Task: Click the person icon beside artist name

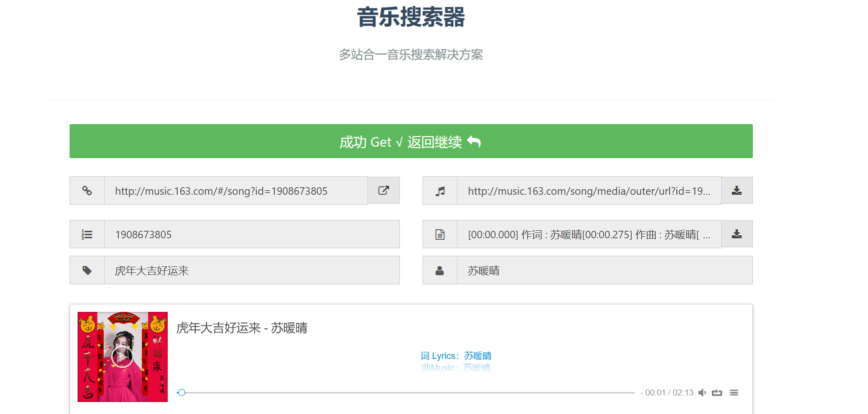Action: tap(440, 270)
